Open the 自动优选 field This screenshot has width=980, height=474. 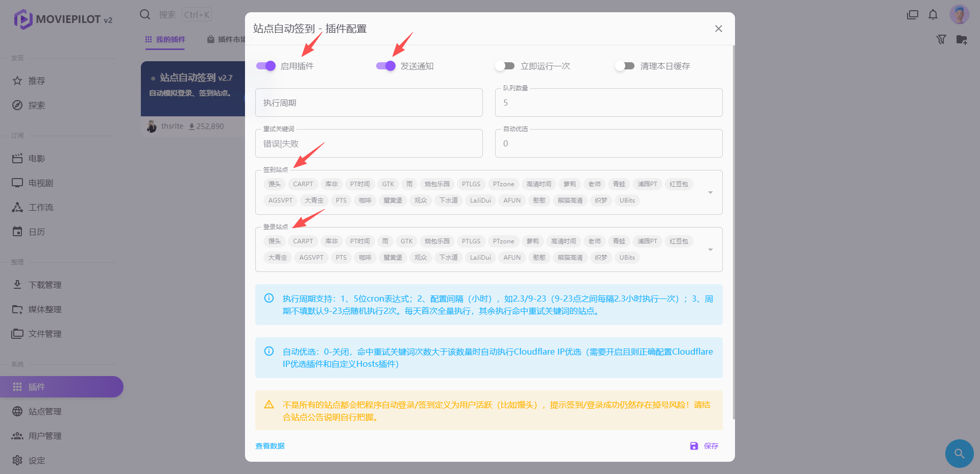608,144
